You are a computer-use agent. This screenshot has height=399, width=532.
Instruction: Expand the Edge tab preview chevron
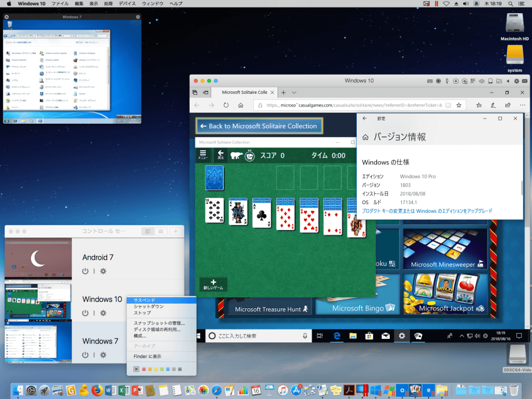(294, 93)
